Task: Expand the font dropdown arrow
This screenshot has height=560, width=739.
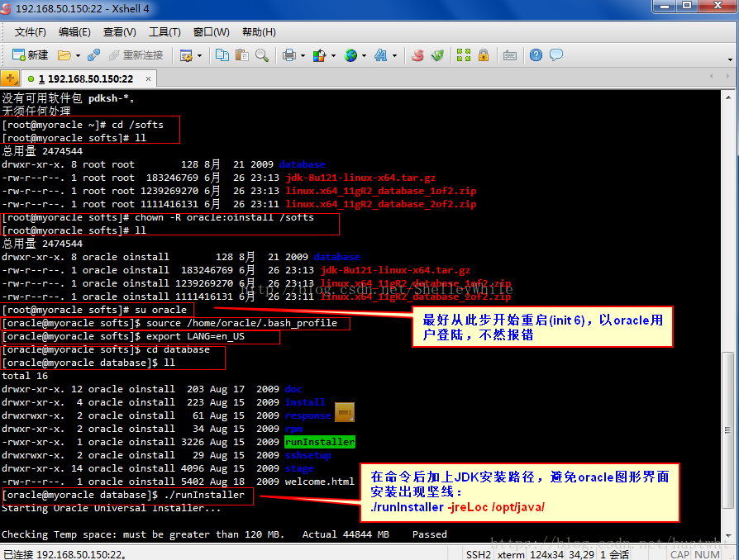Action: click(394, 55)
